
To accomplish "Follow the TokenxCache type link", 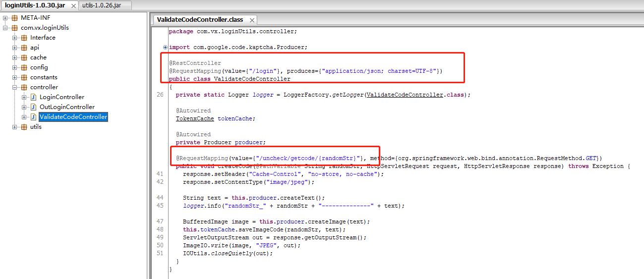I will click(x=195, y=118).
